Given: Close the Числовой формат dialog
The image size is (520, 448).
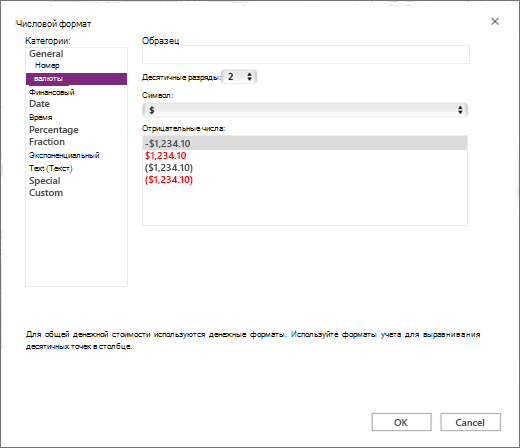Looking at the screenshot, I should [495, 22].
